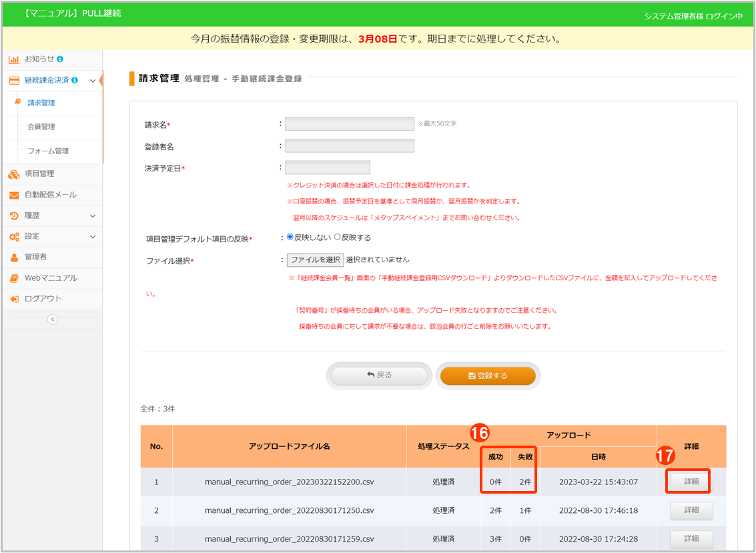Image resolution: width=756 pixels, height=553 pixels.
Task: Focus the 請求名 text input field
Action: point(349,124)
